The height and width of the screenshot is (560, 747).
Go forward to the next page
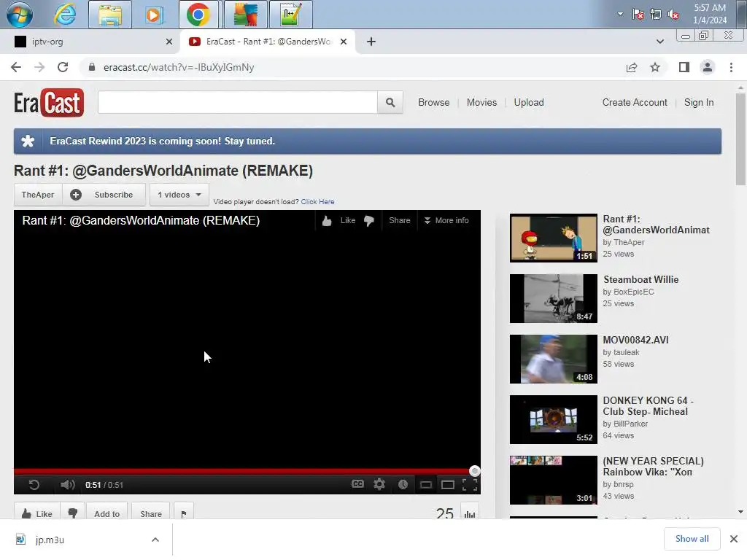(x=39, y=67)
